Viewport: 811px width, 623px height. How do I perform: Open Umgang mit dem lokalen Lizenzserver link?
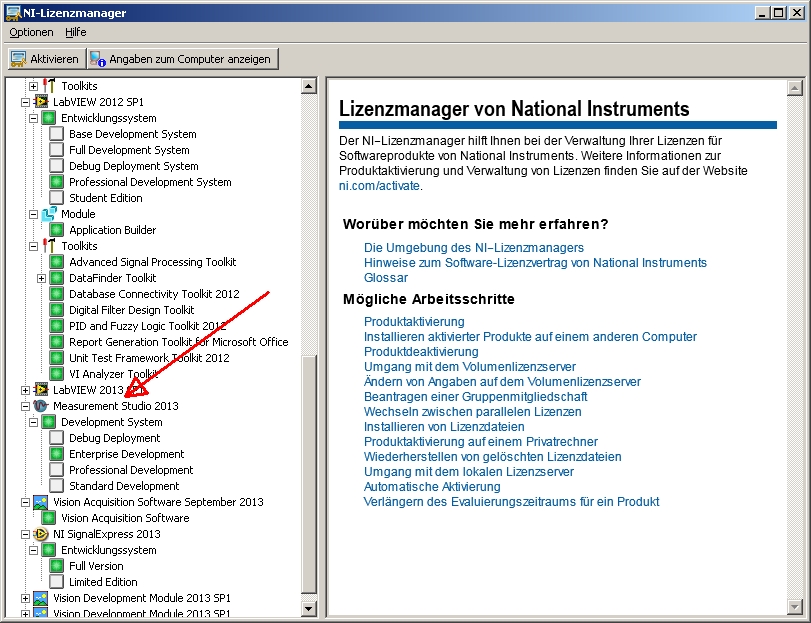click(x=469, y=472)
